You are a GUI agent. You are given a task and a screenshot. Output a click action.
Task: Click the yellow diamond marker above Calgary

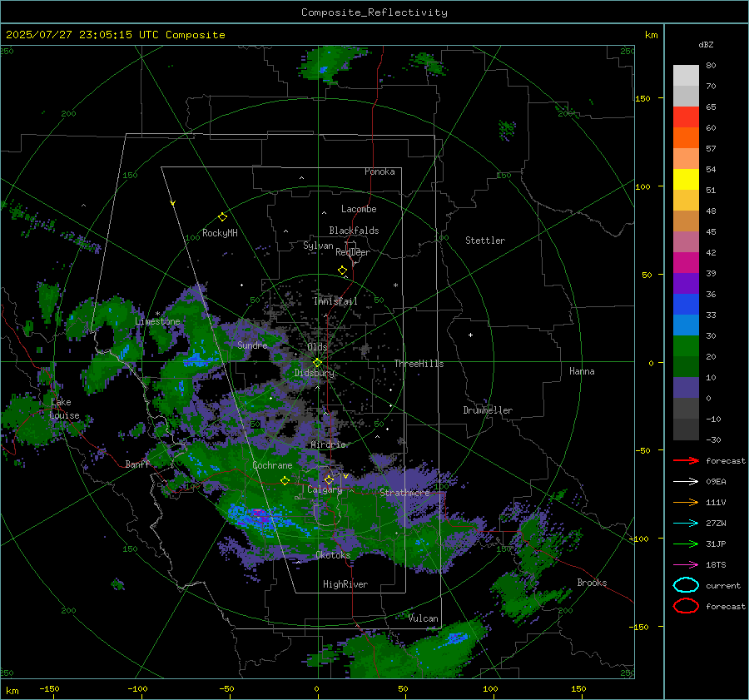[x=329, y=479]
